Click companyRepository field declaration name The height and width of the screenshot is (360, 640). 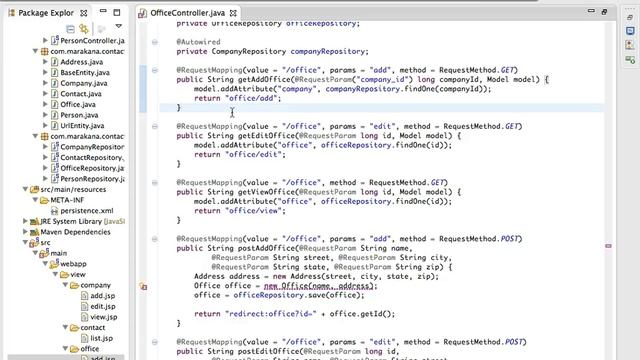(327, 51)
